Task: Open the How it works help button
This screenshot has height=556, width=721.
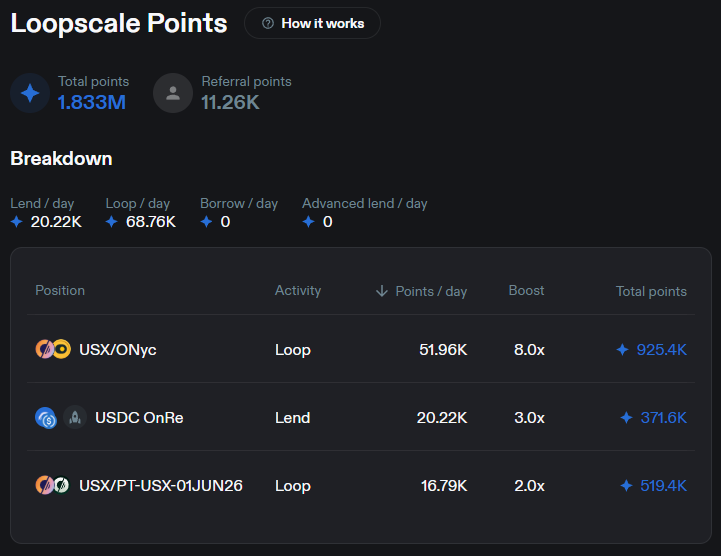Action: (312, 23)
